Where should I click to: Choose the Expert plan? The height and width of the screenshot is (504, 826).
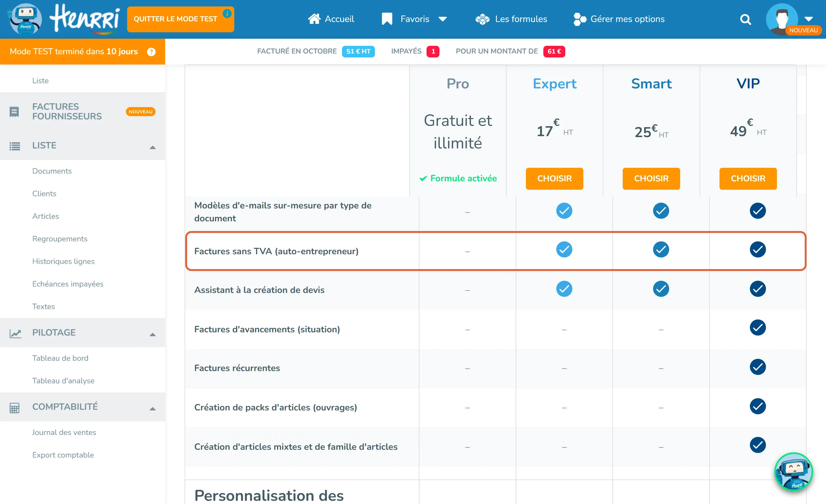(x=554, y=178)
